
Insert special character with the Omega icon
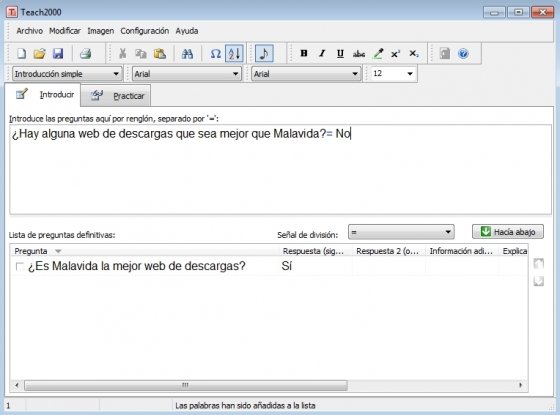(x=215, y=54)
